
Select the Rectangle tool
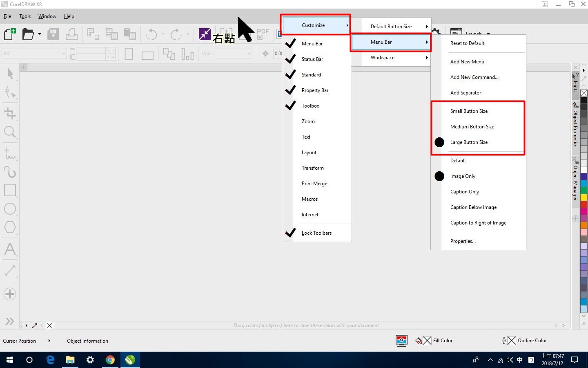click(x=10, y=191)
